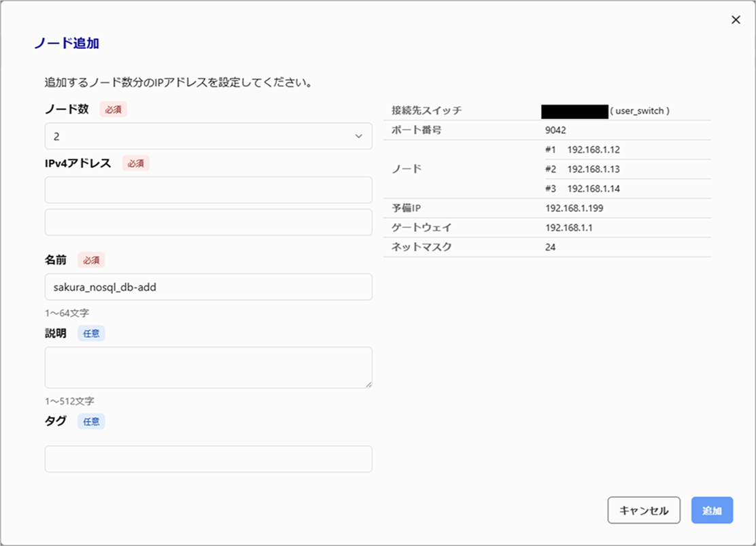
Task: Click the タグ input field
Action: 208,459
